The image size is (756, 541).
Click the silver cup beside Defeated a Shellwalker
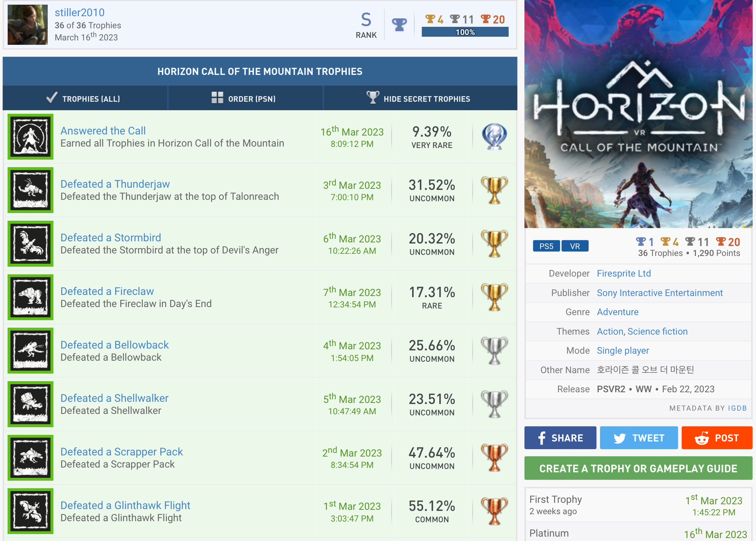point(494,404)
